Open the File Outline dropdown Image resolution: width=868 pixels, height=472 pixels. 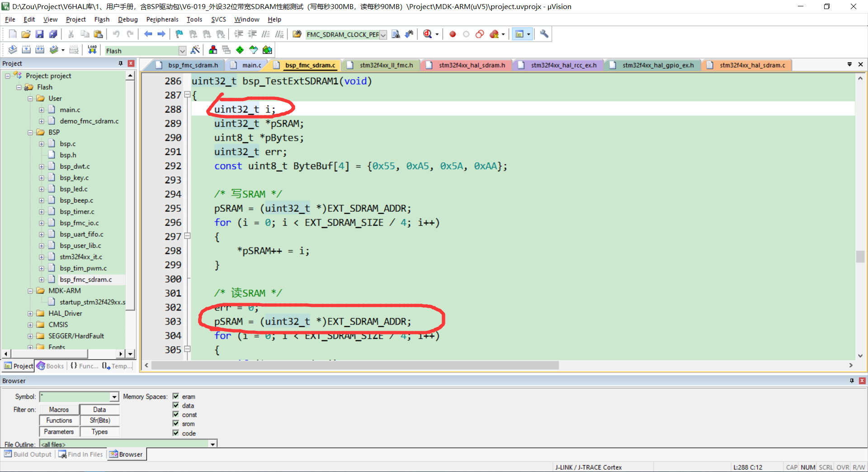(x=212, y=444)
